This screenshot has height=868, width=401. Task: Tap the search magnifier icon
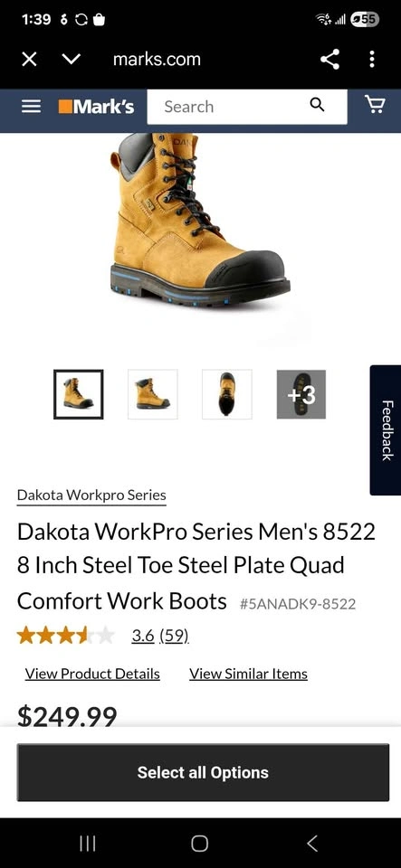[317, 105]
